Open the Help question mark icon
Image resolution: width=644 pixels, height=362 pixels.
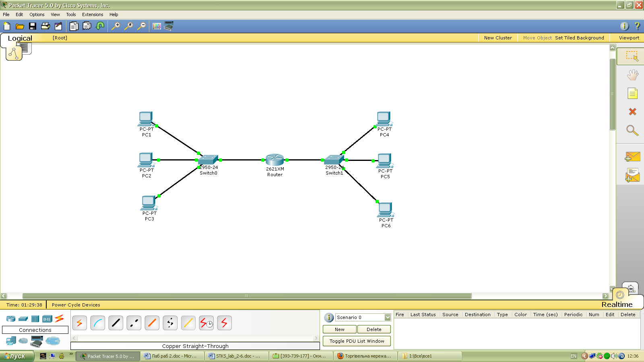point(637,26)
